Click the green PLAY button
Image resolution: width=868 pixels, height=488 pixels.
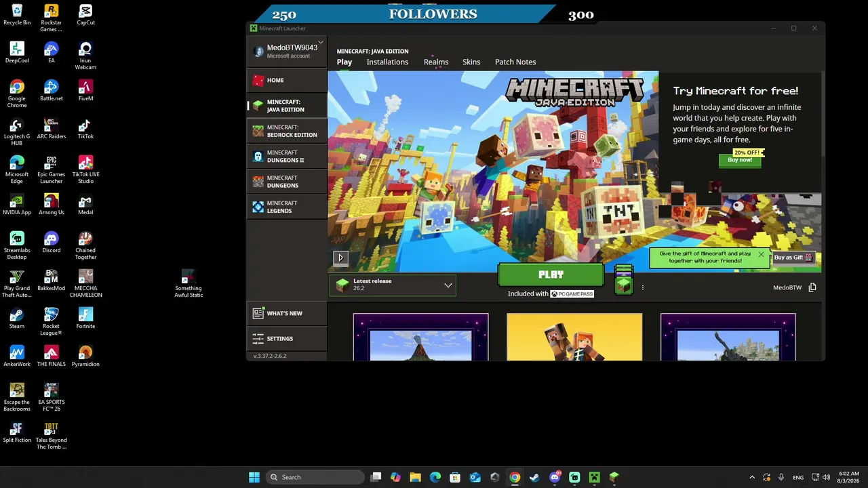point(551,274)
